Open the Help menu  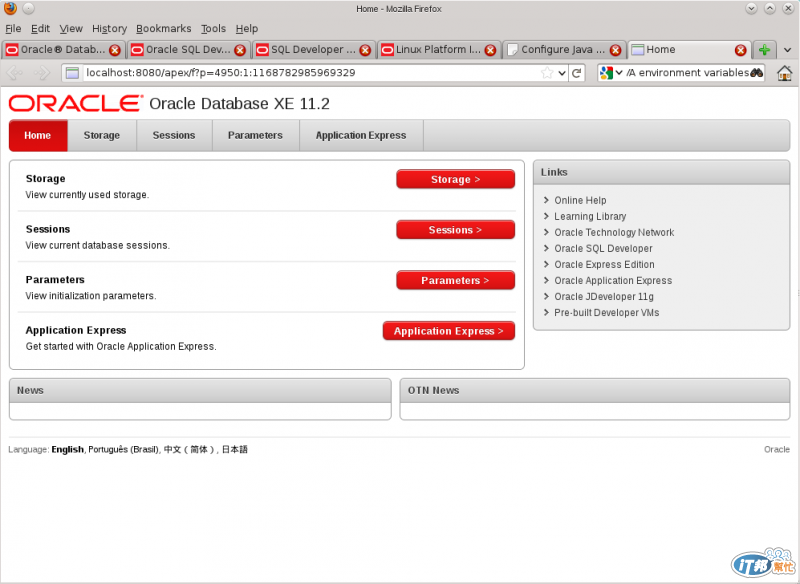point(246,29)
